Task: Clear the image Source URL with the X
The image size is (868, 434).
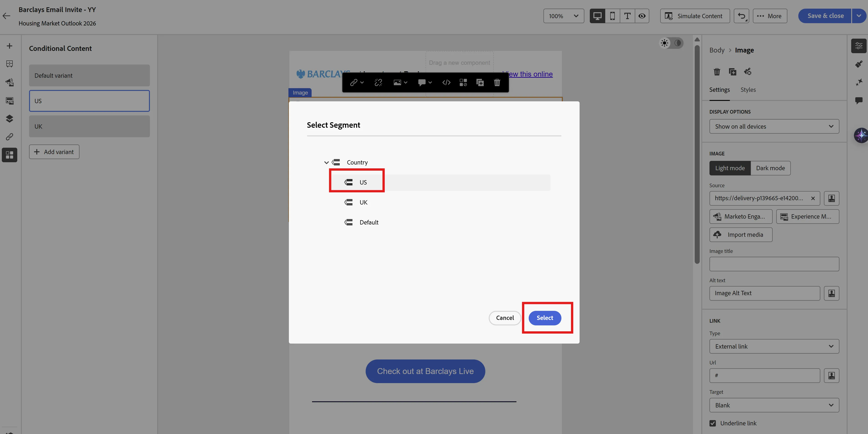Action: pyautogui.click(x=813, y=198)
